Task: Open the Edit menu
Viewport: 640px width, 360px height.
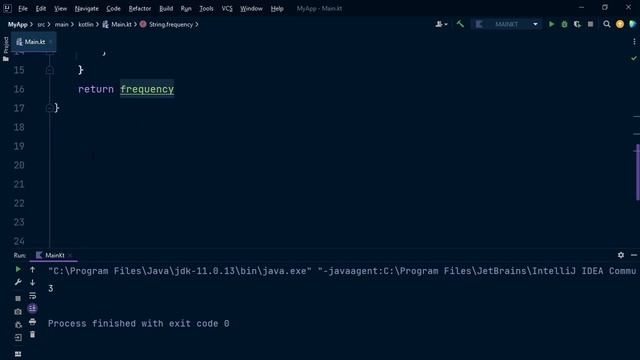Action: coord(40,8)
